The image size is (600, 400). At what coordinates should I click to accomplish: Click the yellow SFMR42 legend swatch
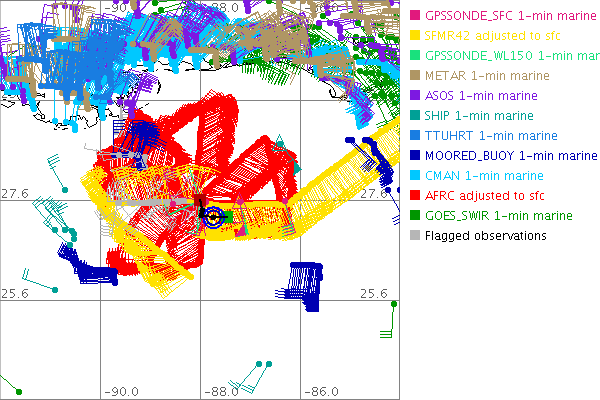415,36
